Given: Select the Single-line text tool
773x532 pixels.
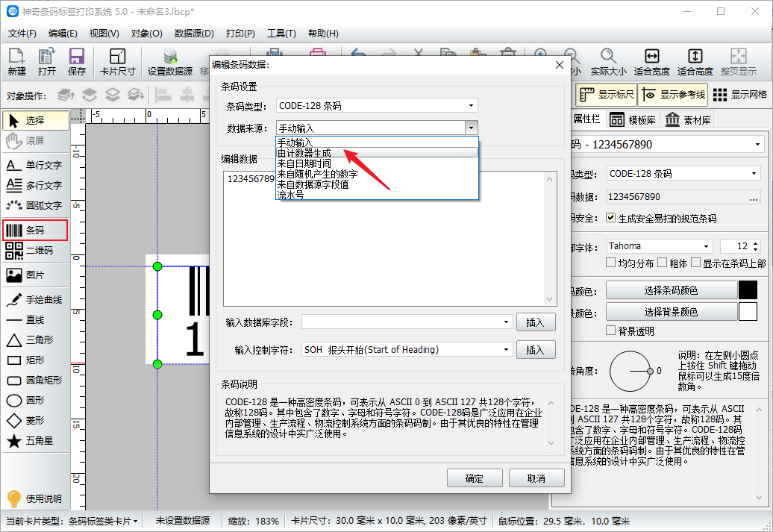Looking at the screenshot, I should click(x=36, y=165).
